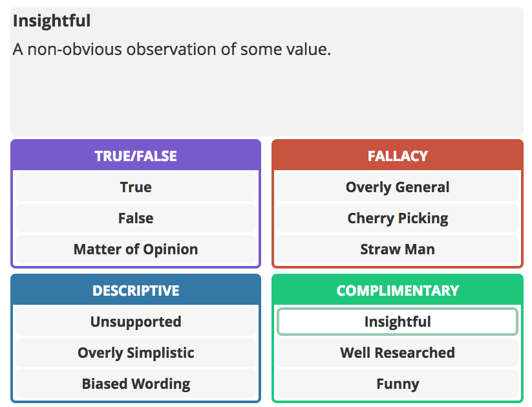532x407 pixels.
Task: Tag as Overly General fallacy
Action: (398, 187)
